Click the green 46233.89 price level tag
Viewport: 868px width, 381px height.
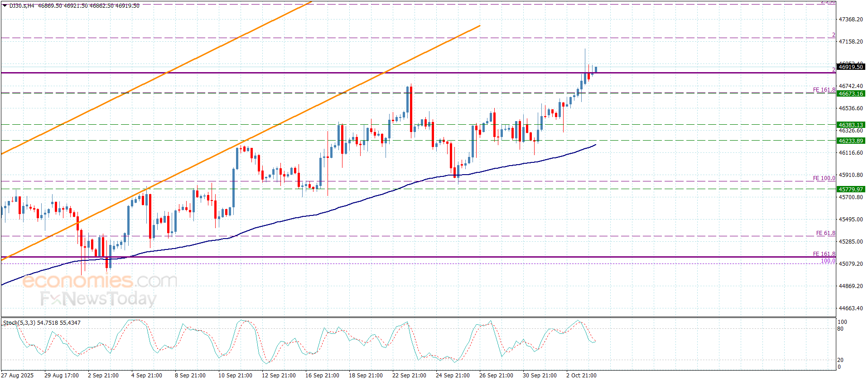[851, 141]
